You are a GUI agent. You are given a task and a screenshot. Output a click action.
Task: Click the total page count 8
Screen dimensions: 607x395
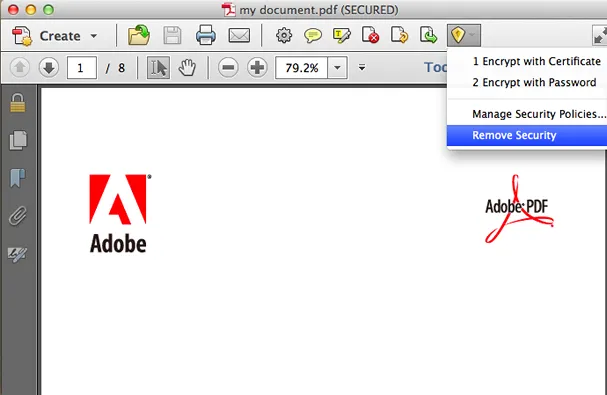point(121,68)
